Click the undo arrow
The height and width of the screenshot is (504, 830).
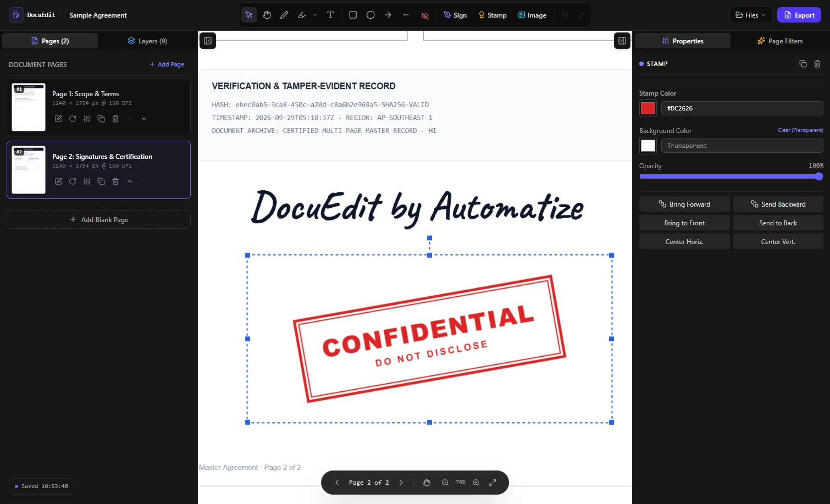pyautogui.click(x=565, y=15)
